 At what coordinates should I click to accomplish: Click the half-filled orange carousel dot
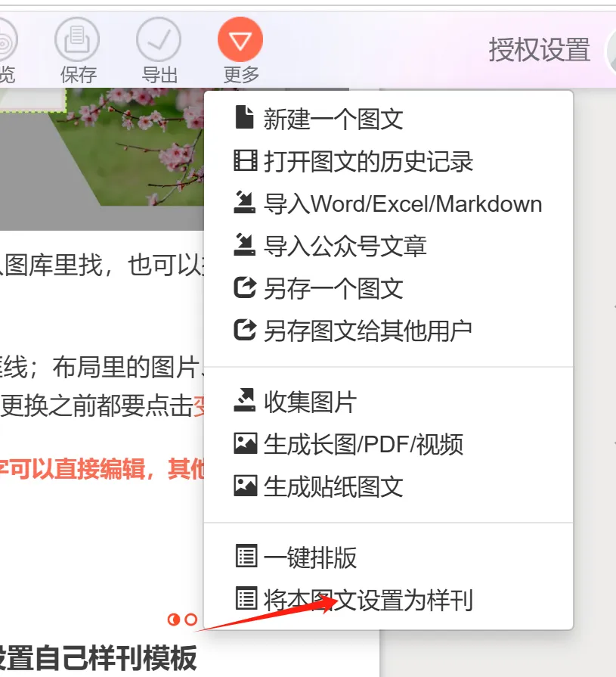click(x=173, y=620)
